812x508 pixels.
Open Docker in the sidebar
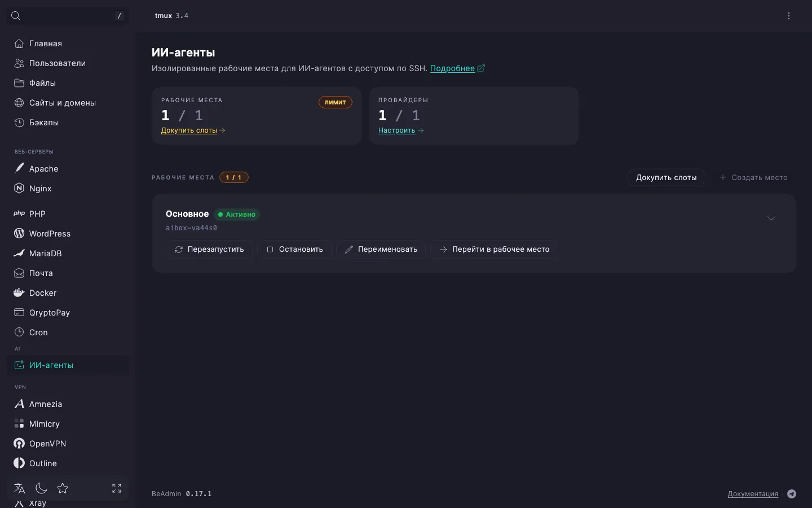pyautogui.click(x=68, y=293)
